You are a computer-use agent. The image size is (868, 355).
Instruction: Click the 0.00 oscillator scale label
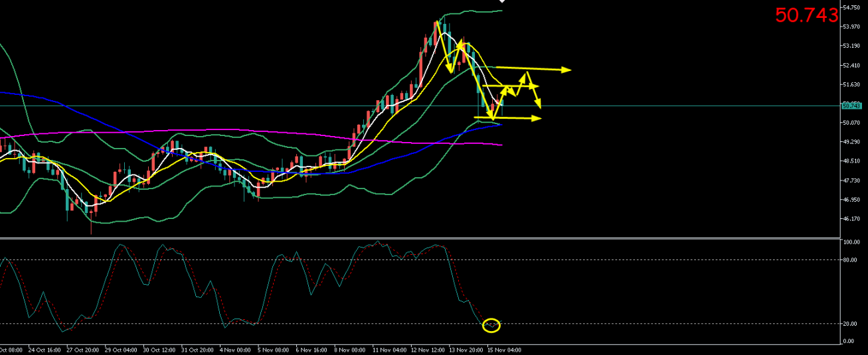point(849,341)
